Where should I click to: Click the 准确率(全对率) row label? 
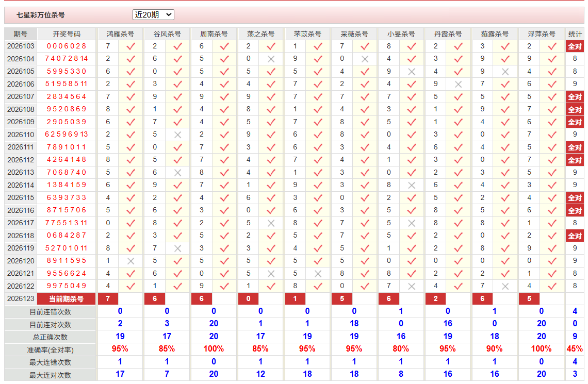click(x=50, y=349)
